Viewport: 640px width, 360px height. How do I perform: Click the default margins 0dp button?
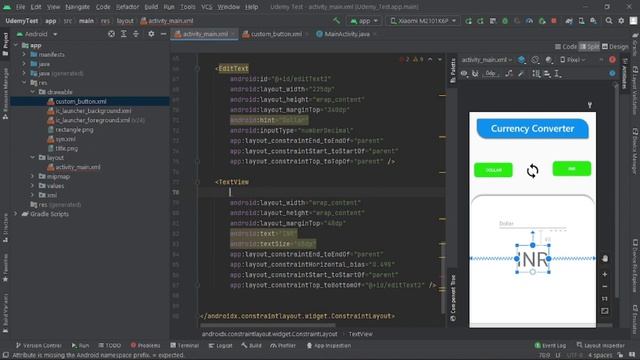click(490, 73)
